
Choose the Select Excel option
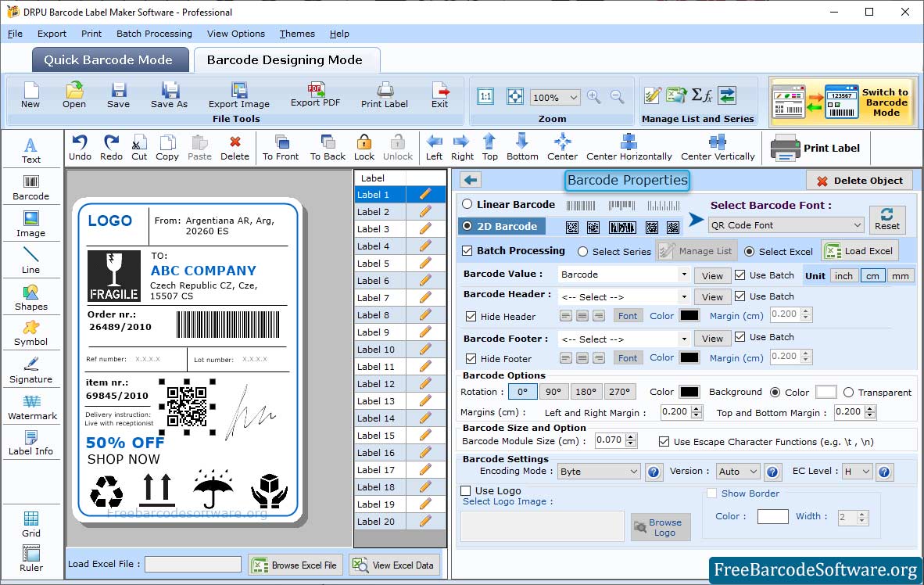point(749,251)
